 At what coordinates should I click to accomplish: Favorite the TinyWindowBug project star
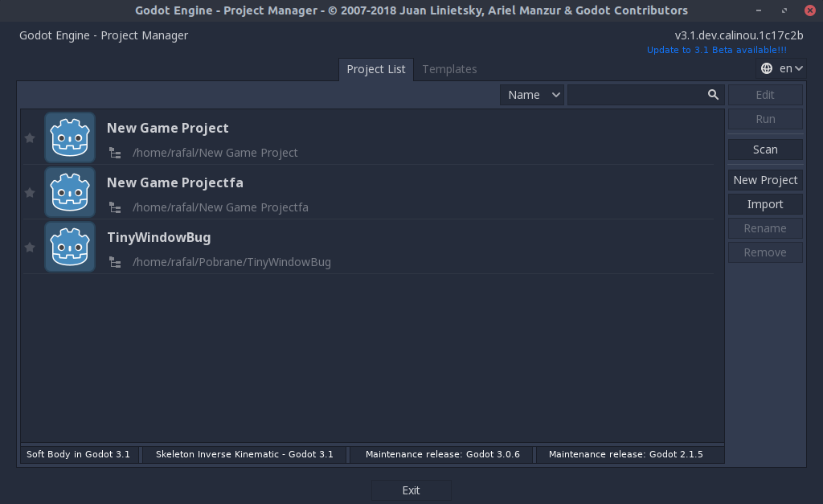click(x=30, y=247)
